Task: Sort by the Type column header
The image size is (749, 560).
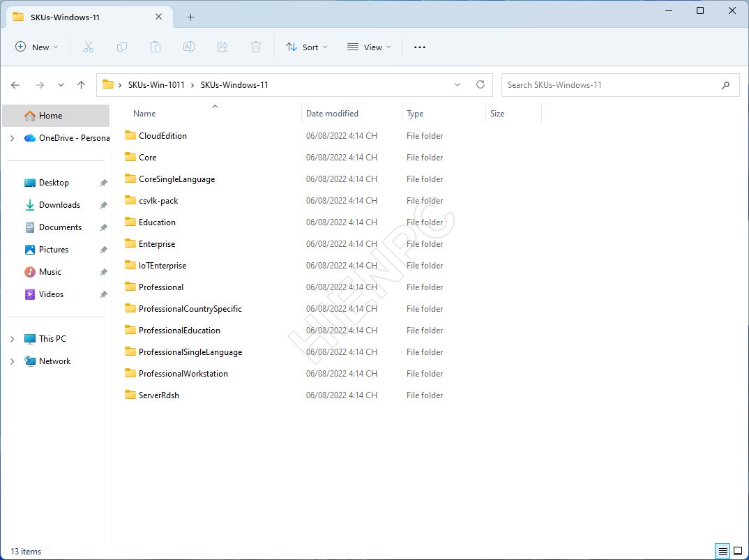Action: [x=415, y=114]
